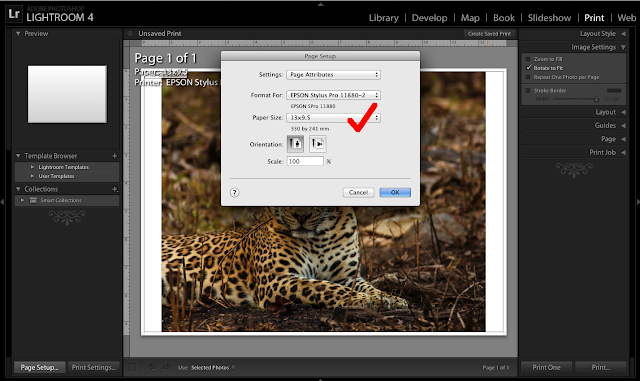
Task: Click the Lr Lightroom logo
Action: tap(14, 14)
